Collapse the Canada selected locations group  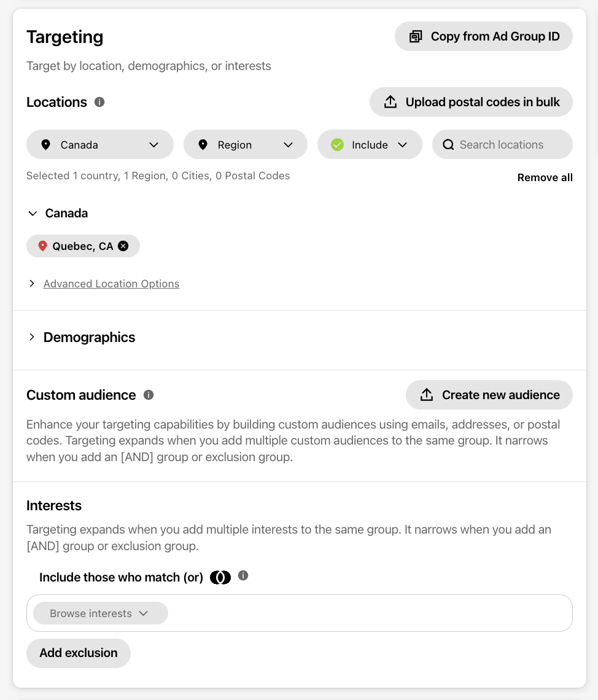pyautogui.click(x=33, y=214)
